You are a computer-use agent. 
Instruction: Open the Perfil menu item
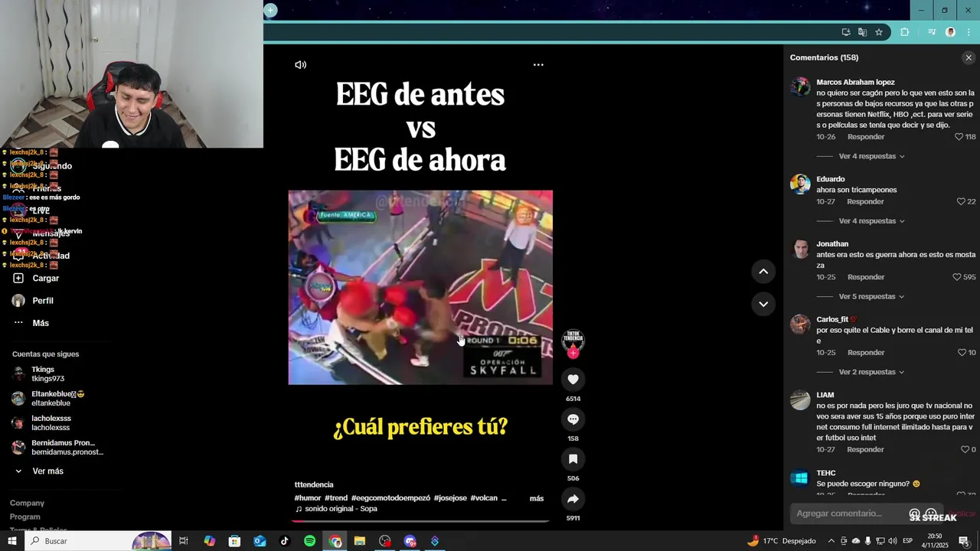click(33, 301)
